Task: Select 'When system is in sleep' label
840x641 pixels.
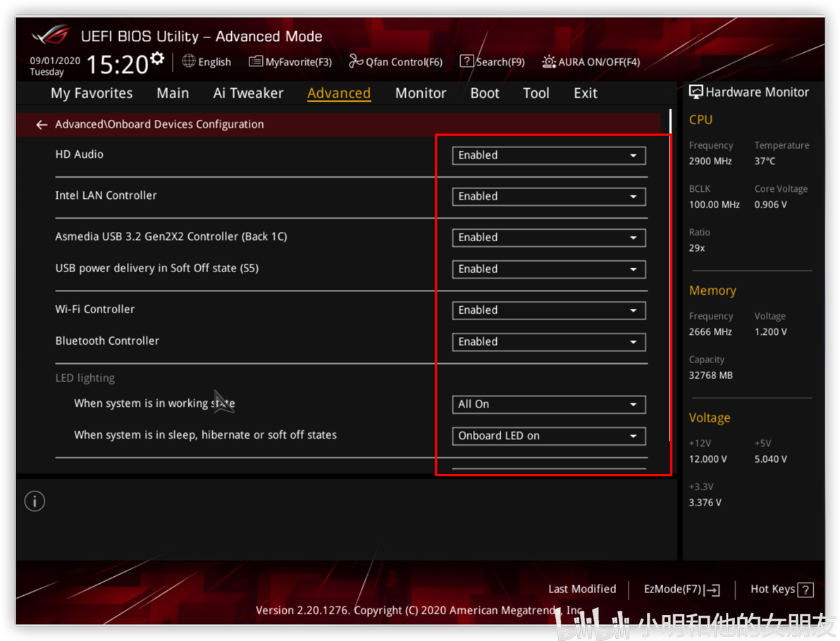Action: coord(205,435)
